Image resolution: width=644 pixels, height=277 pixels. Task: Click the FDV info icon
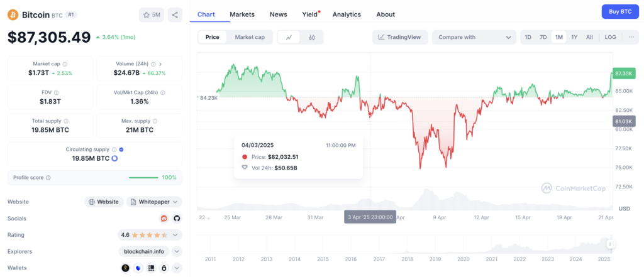pyautogui.click(x=56, y=93)
